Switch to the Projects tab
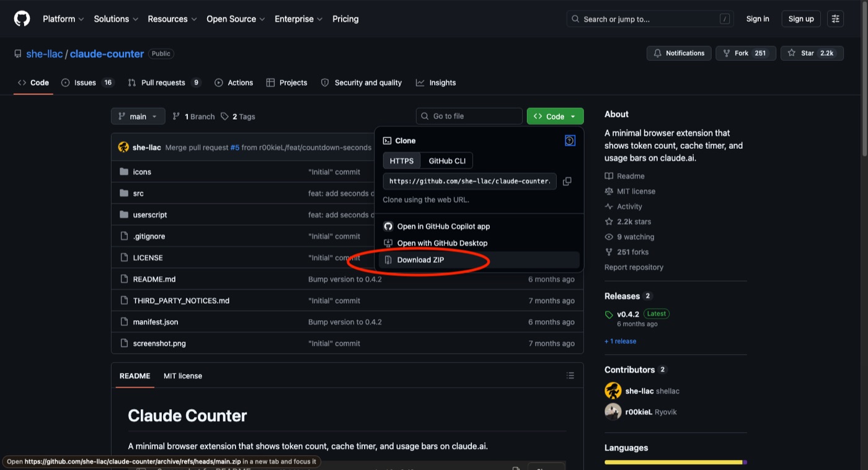 286,82
